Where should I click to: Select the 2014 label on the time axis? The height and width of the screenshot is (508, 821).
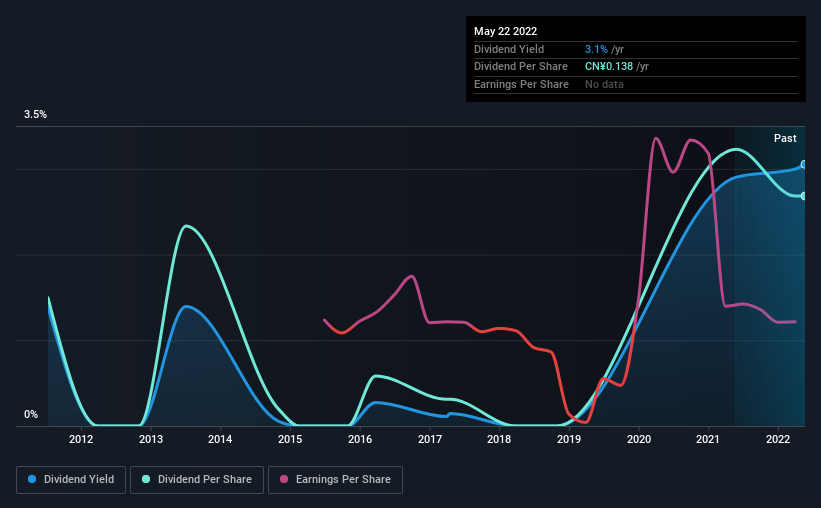coord(220,439)
